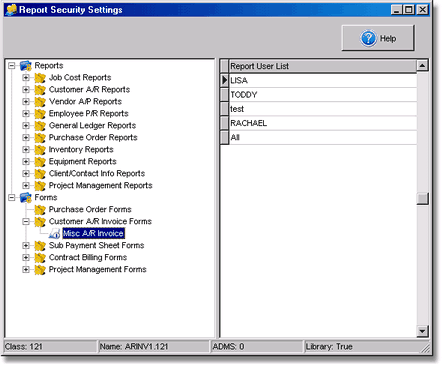Click the user list scroll down arrow
Viewport: 443px width, 366px height.
[x=422, y=331]
